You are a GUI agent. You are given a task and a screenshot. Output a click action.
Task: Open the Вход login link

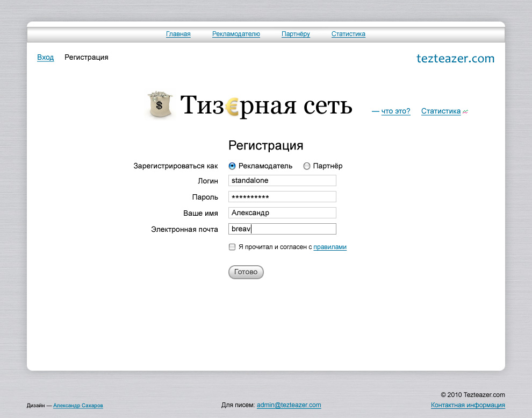(45, 57)
